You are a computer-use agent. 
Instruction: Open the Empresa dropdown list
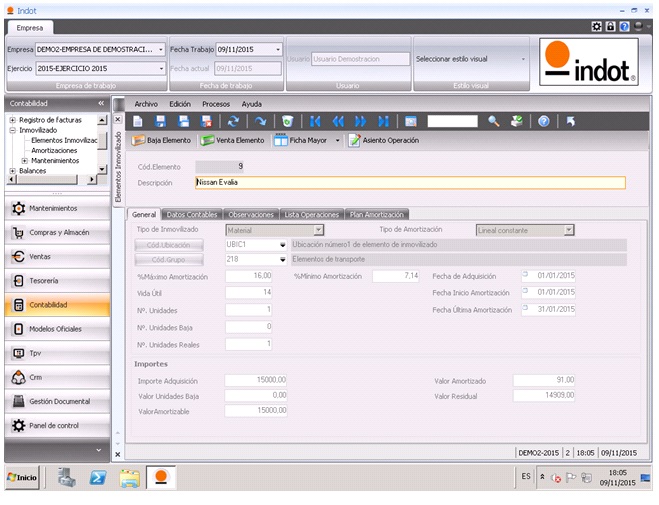point(161,49)
